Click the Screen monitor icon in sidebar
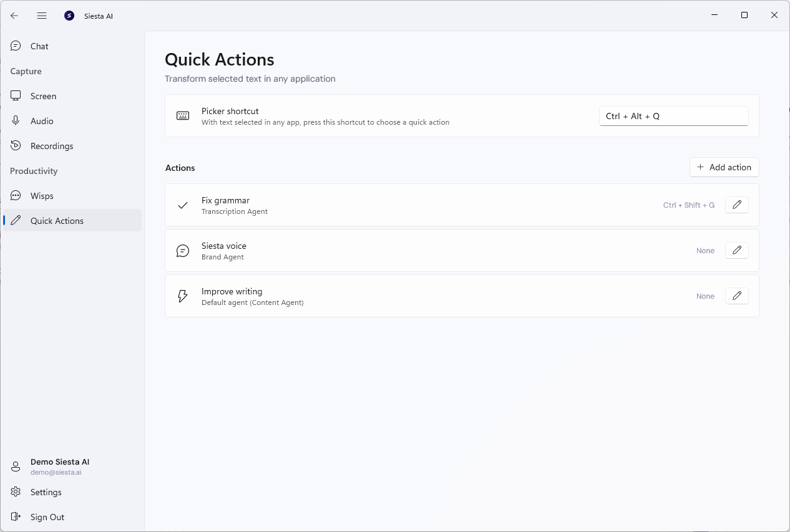This screenshot has width=790, height=532. pos(16,96)
